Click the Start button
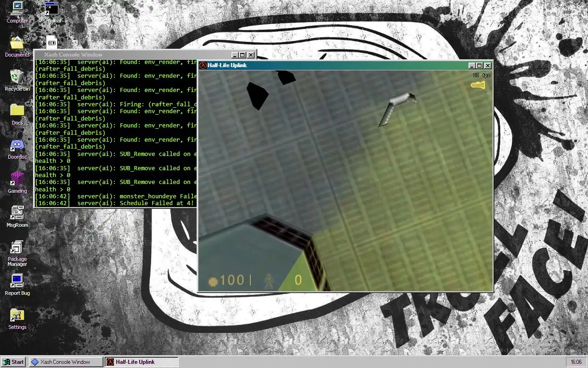The height and width of the screenshot is (368, 588). tap(13, 362)
